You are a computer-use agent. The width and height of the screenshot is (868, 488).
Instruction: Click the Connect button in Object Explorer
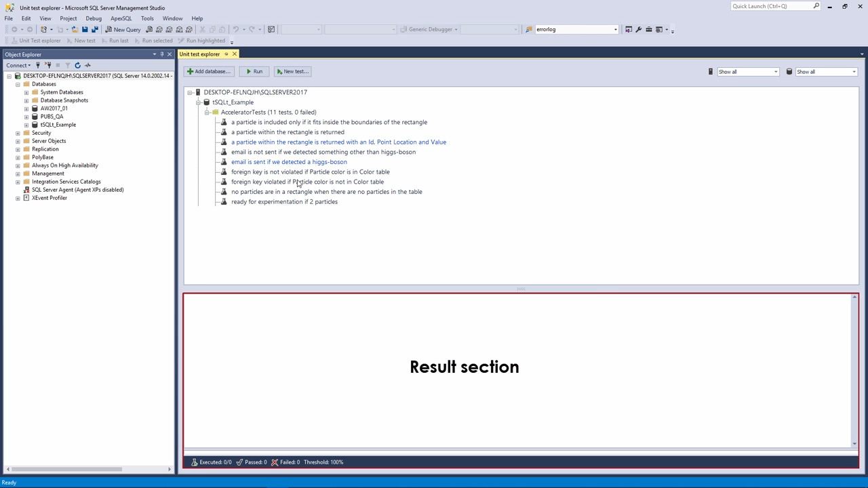pos(15,65)
